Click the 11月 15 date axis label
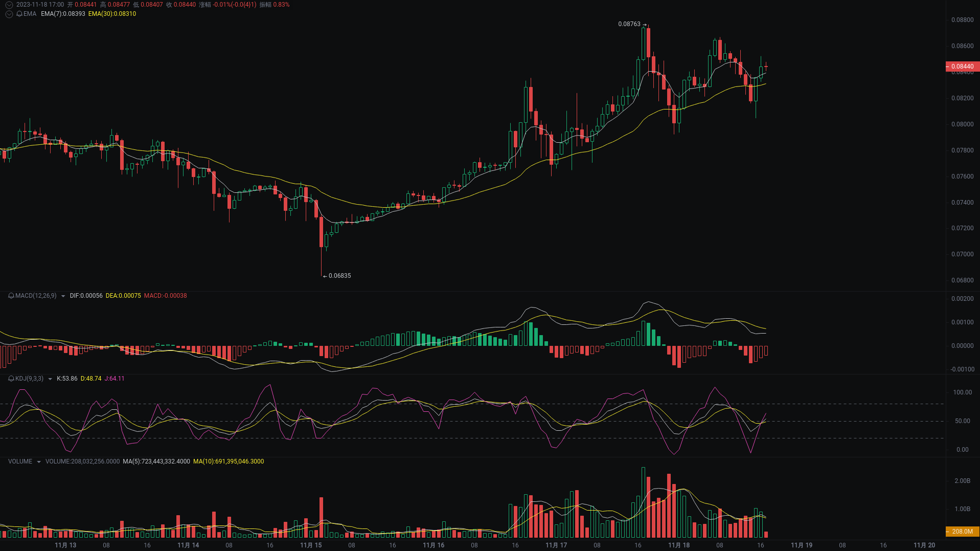The width and height of the screenshot is (980, 551). (x=311, y=545)
